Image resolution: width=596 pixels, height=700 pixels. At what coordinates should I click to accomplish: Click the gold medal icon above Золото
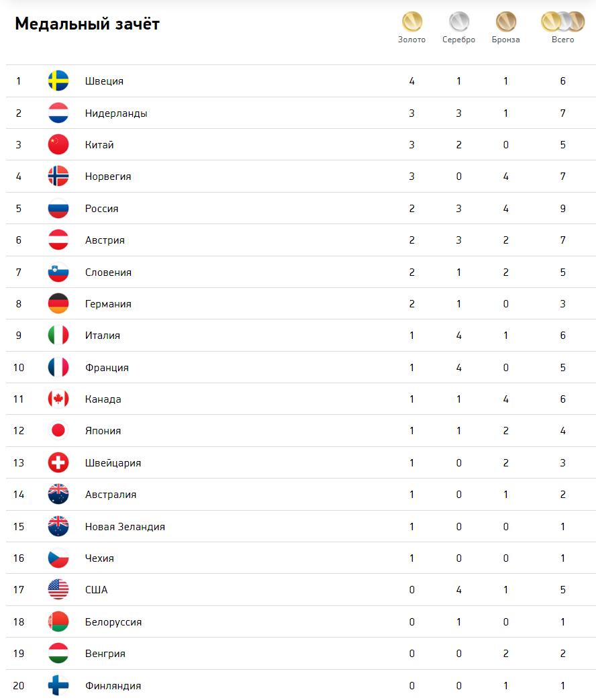[411, 21]
